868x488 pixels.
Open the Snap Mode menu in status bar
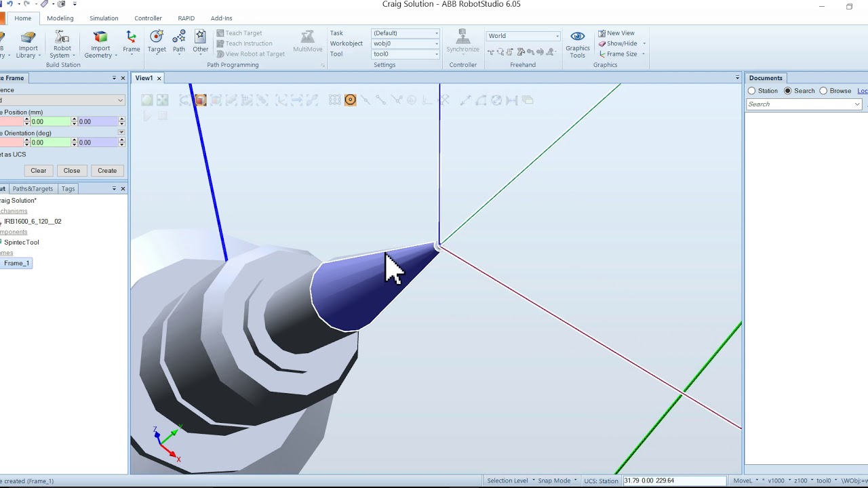[557, 481]
